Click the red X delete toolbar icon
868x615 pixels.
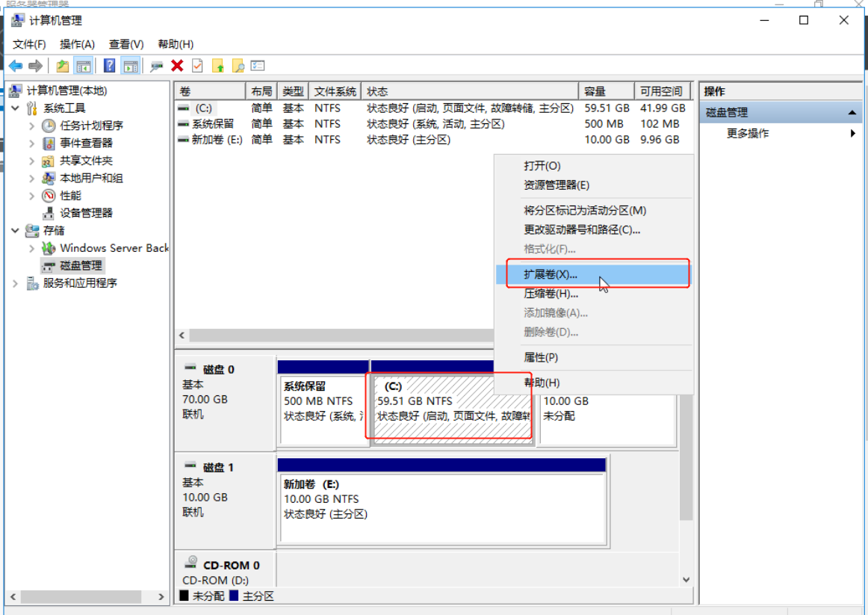[x=177, y=66]
